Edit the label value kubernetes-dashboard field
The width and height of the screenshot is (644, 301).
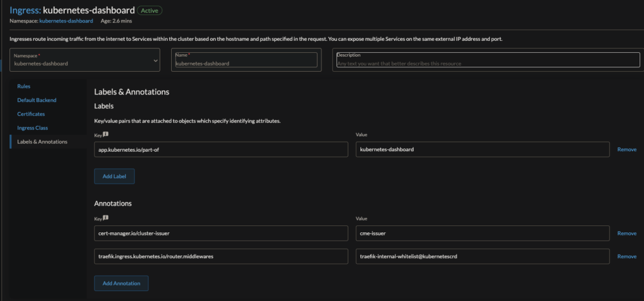pyautogui.click(x=482, y=149)
